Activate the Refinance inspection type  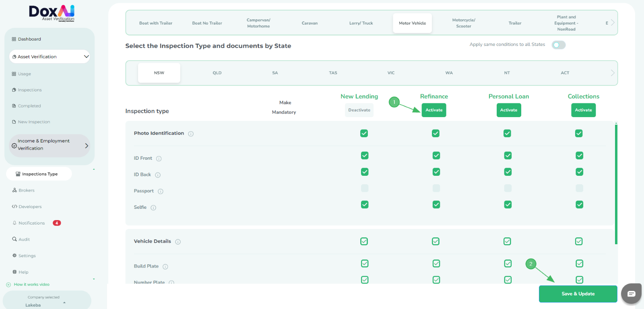[434, 110]
